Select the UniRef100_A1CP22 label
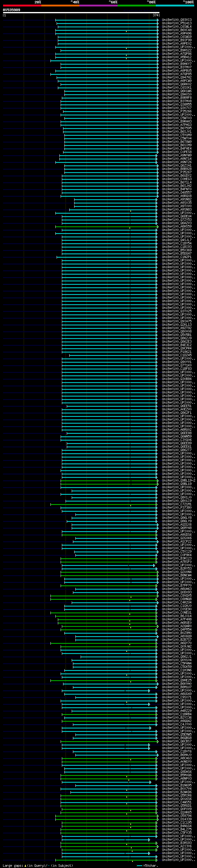This screenshot has width=197, height=868. click(x=177, y=542)
